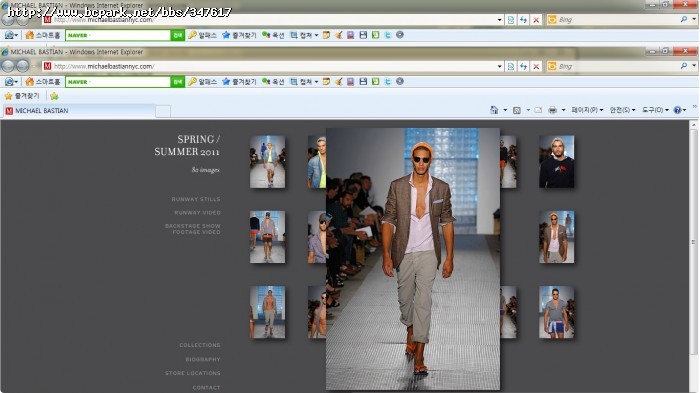The height and width of the screenshot is (393, 700).
Task: Click the page vertical scrollbar thumb
Action: click(x=693, y=242)
